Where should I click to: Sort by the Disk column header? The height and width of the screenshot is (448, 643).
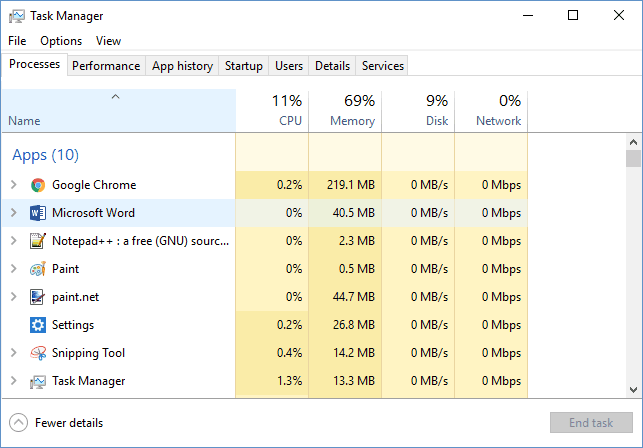coord(418,111)
